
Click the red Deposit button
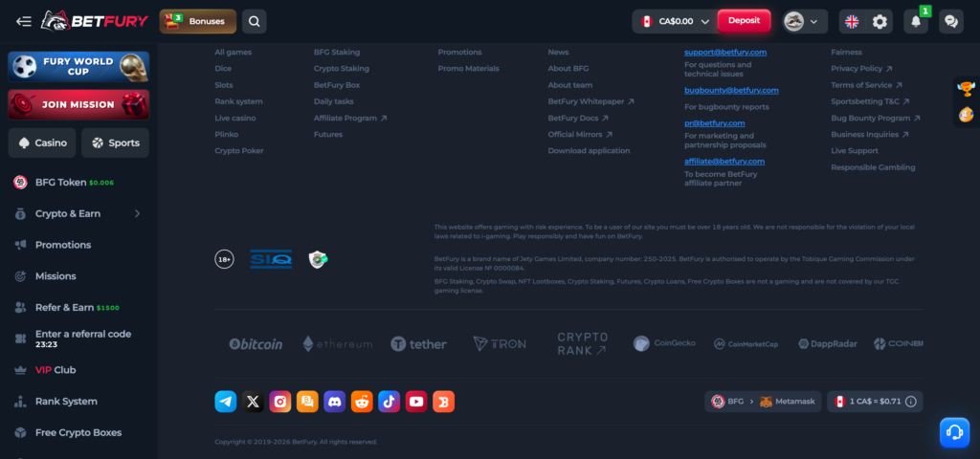744,21
